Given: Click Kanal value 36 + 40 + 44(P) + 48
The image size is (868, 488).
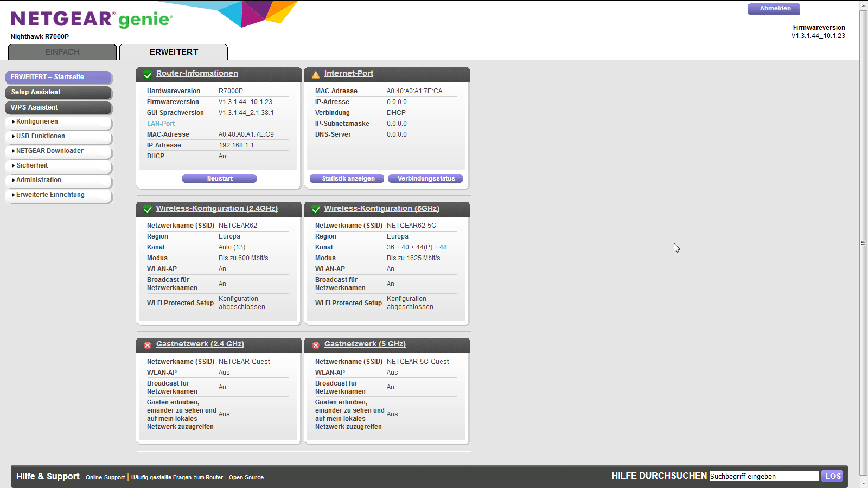Looking at the screenshot, I should (x=417, y=247).
